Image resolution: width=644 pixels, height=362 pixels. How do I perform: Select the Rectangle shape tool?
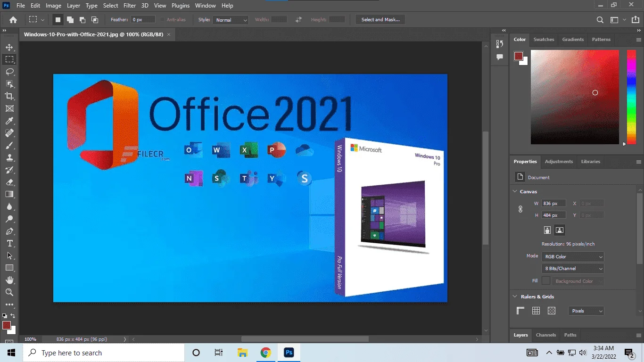click(x=9, y=268)
